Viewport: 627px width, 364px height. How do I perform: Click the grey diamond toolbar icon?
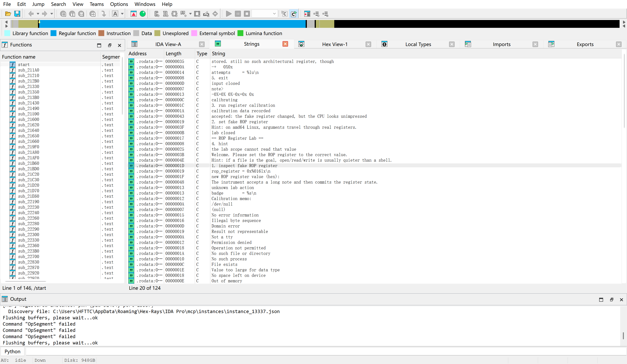tap(215, 14)
